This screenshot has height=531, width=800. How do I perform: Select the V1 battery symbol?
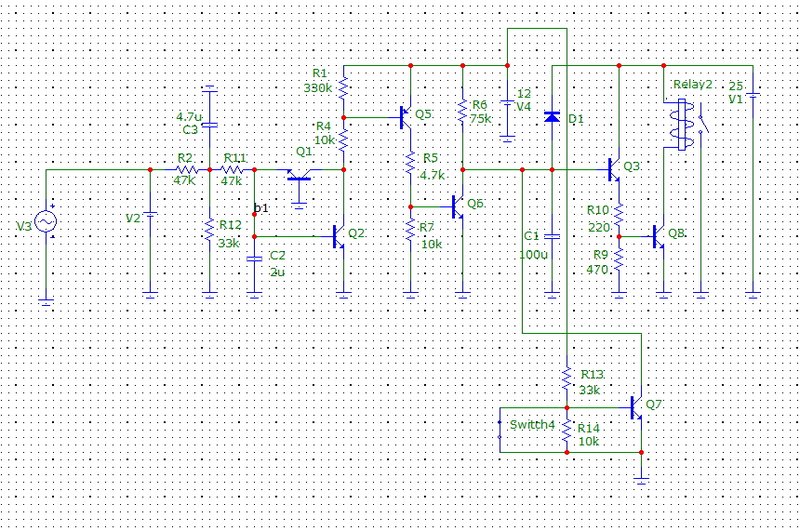pos(753,95)
